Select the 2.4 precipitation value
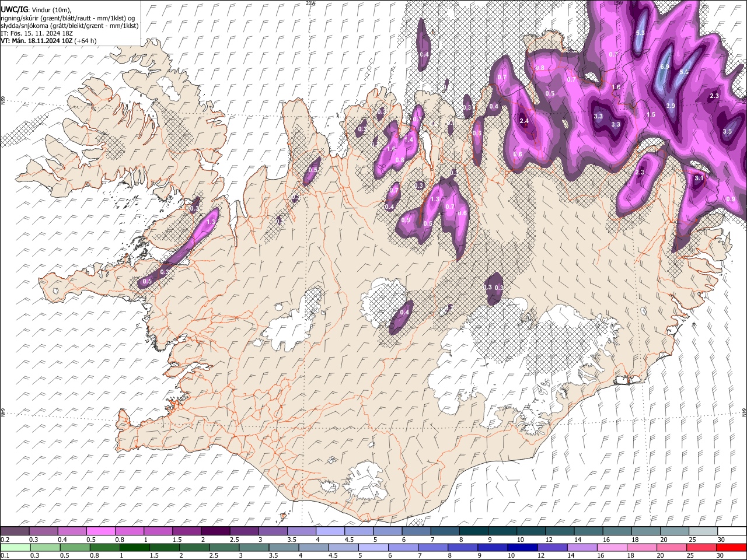This screenshot has width=747, height=560. coord(524,121)
